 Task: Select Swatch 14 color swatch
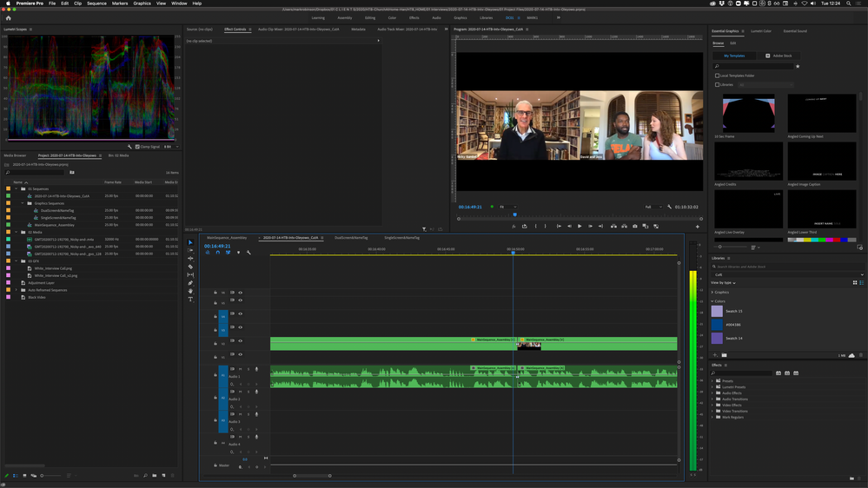tap(717, 338)
